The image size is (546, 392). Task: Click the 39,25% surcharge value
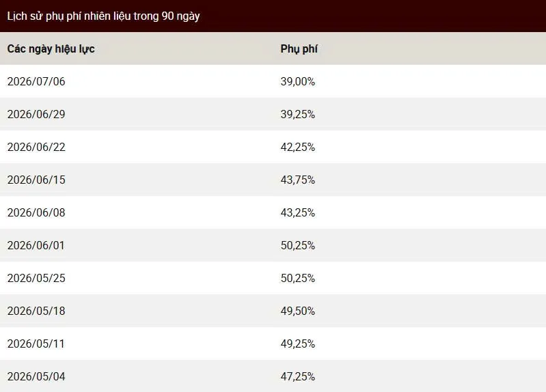[x=298, y=114]
